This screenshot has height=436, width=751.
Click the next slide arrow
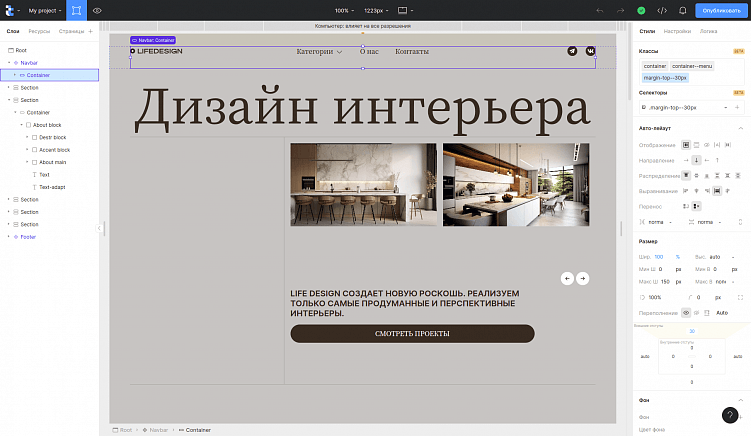click(582, 278)
